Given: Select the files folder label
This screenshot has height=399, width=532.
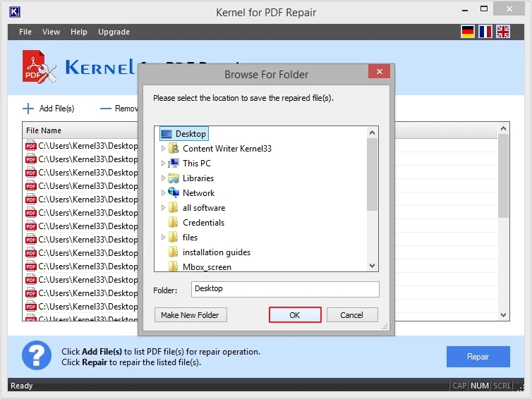Looking at the screenshot, I should point(190,238).
